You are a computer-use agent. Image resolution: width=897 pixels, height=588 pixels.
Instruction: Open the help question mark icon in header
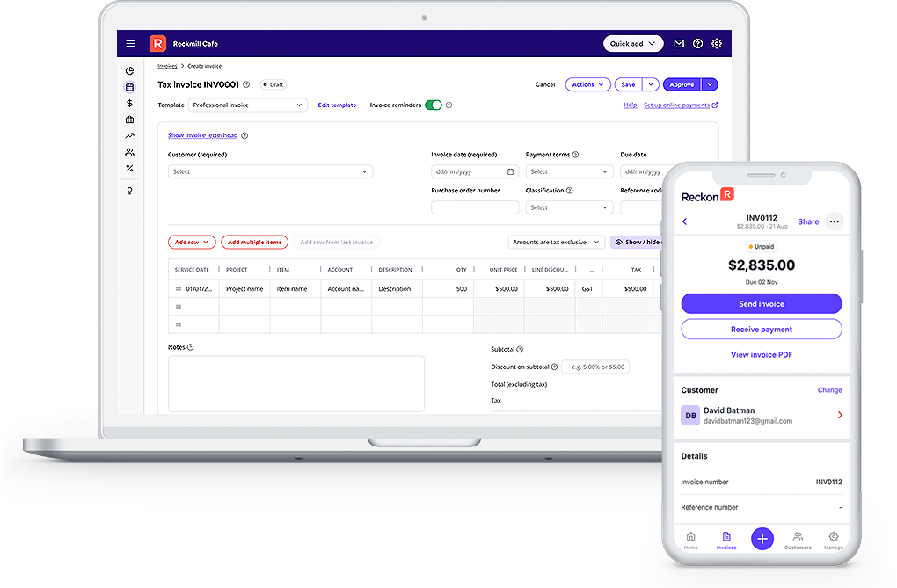pyautogui.click(x=698, y=43)
